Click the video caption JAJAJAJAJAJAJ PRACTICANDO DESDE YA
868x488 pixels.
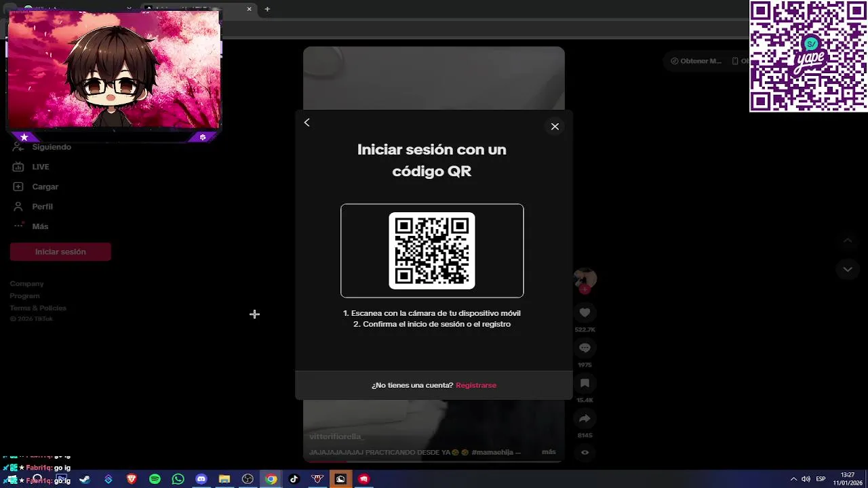(415, 452)
